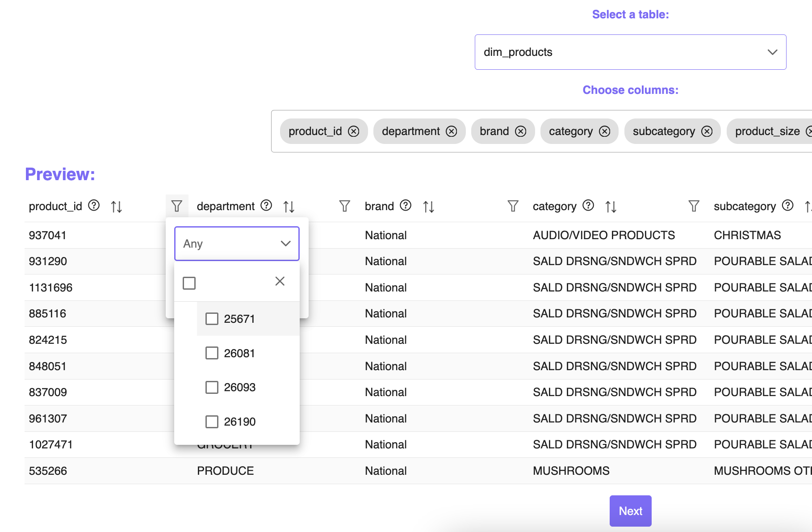Sort the product_id column

(116, 206)
